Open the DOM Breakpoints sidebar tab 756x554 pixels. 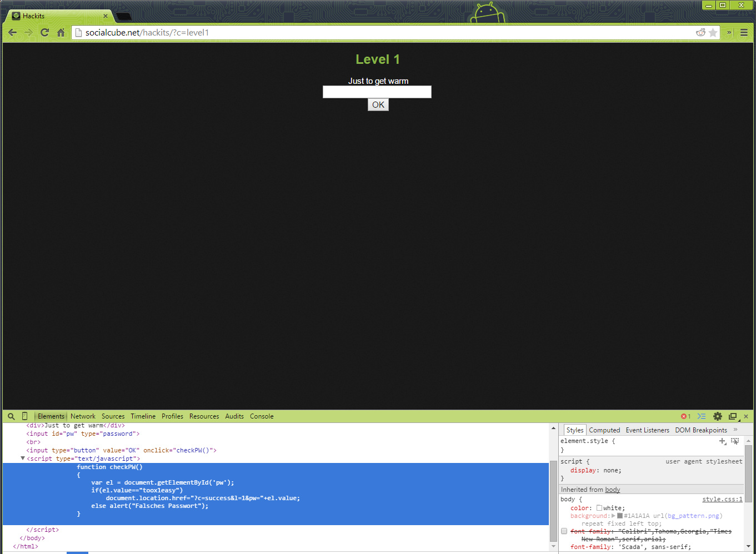(x=701, y=430)
